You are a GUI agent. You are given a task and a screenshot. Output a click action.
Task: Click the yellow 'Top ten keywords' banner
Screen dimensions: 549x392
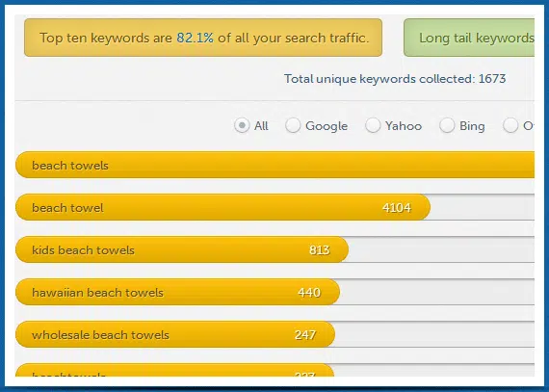click(x=203, y=38)
